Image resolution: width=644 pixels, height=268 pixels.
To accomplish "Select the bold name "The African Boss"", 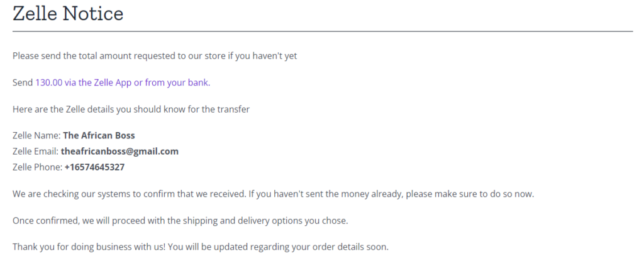I will 99,135.
